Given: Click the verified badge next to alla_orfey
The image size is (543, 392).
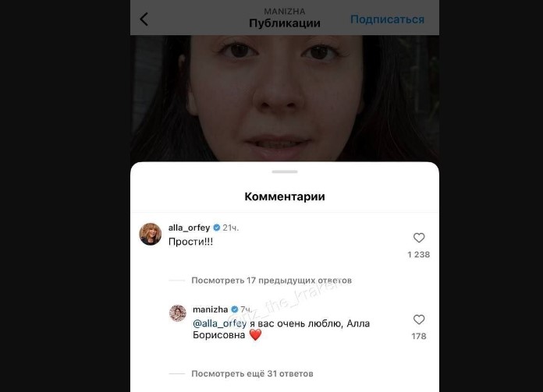Looking at the screenshot, I should click(x=217, y=228).
